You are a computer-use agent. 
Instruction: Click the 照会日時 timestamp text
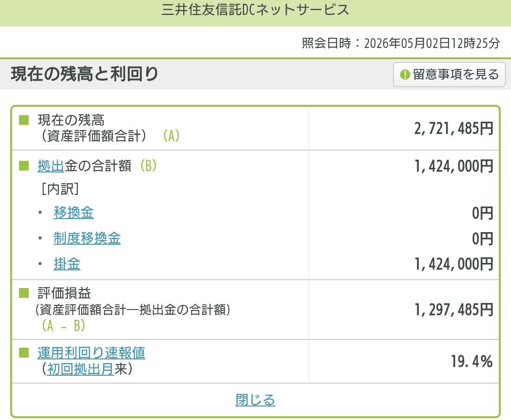point(401,43)
